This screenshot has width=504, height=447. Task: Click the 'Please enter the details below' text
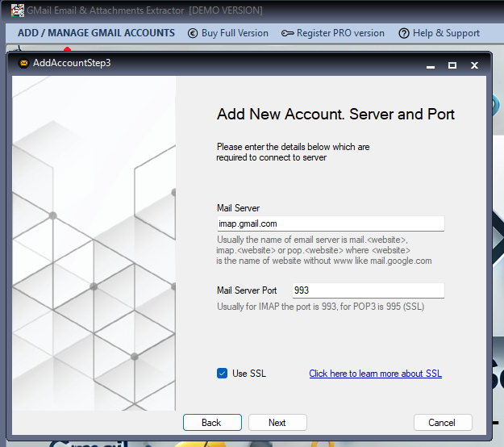click(294, 152)
